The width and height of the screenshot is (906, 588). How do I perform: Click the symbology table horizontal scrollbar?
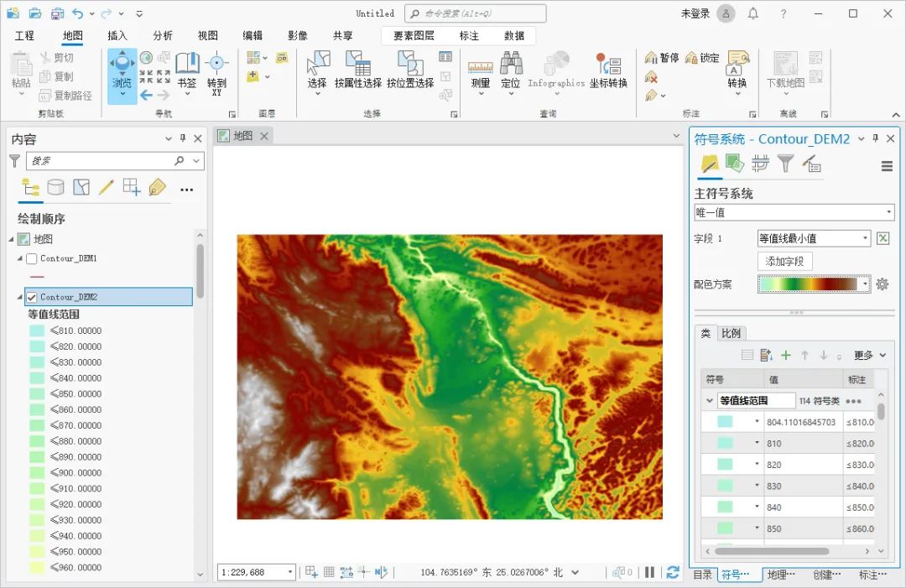(772, 551)
